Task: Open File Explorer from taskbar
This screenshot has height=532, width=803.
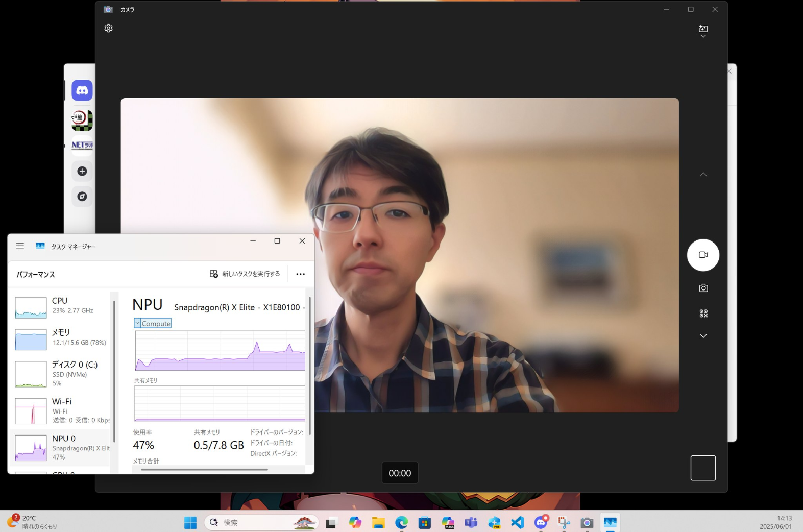Action: click(378, 523)
